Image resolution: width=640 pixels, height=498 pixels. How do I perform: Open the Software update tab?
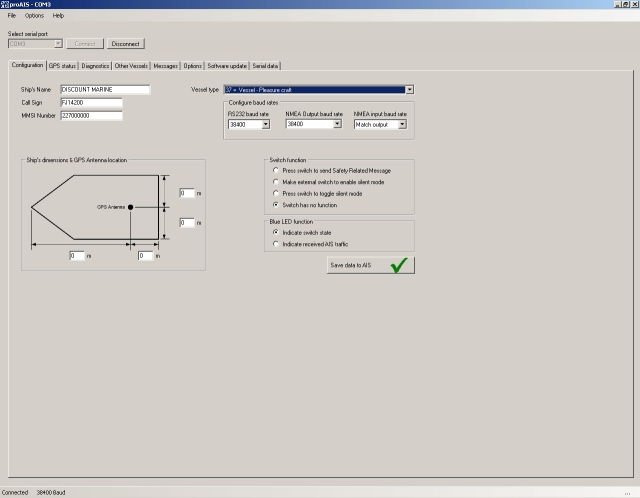click(227, 66)
